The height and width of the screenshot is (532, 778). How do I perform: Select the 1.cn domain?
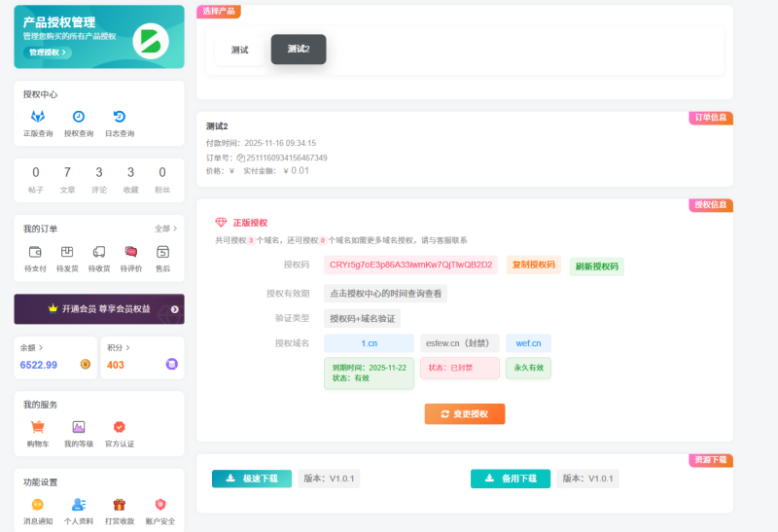[370, 343]
